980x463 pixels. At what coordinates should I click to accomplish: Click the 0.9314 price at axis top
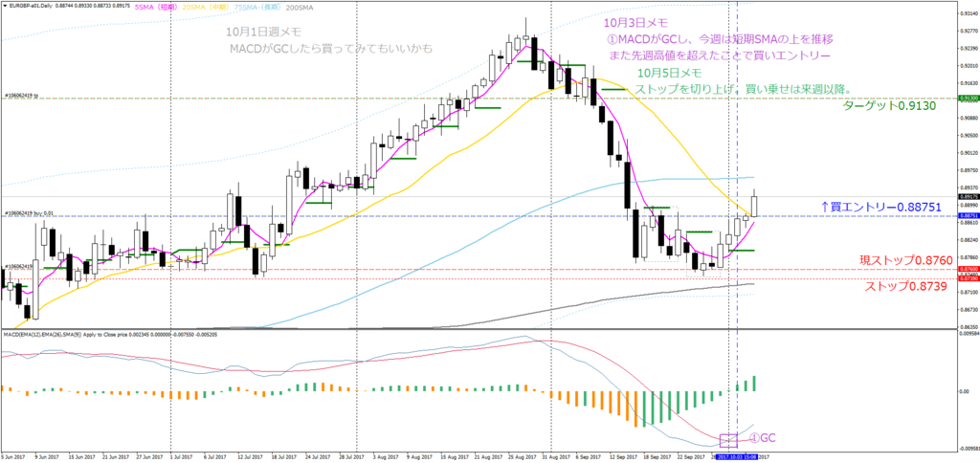click(968, 13)
